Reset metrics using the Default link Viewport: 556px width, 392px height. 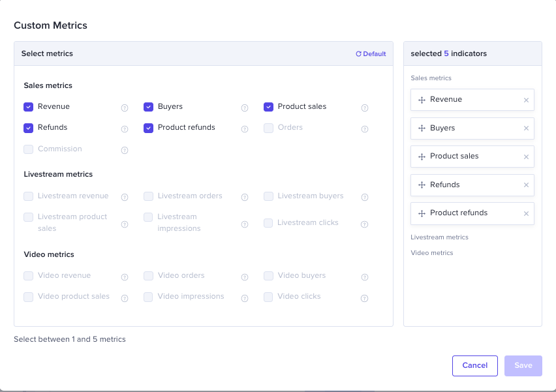tap(371, 54)
